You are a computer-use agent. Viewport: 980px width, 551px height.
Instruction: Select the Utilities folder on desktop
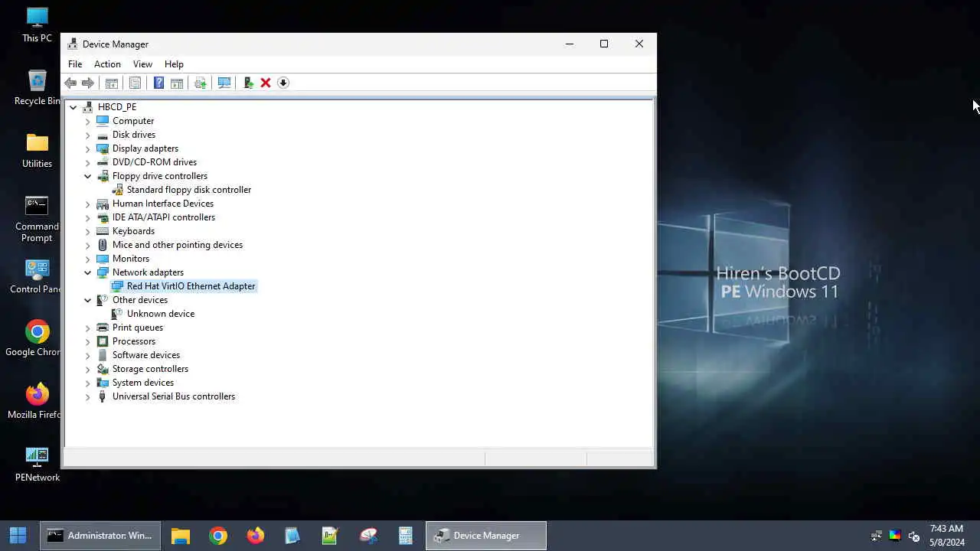tap(37, 151)
